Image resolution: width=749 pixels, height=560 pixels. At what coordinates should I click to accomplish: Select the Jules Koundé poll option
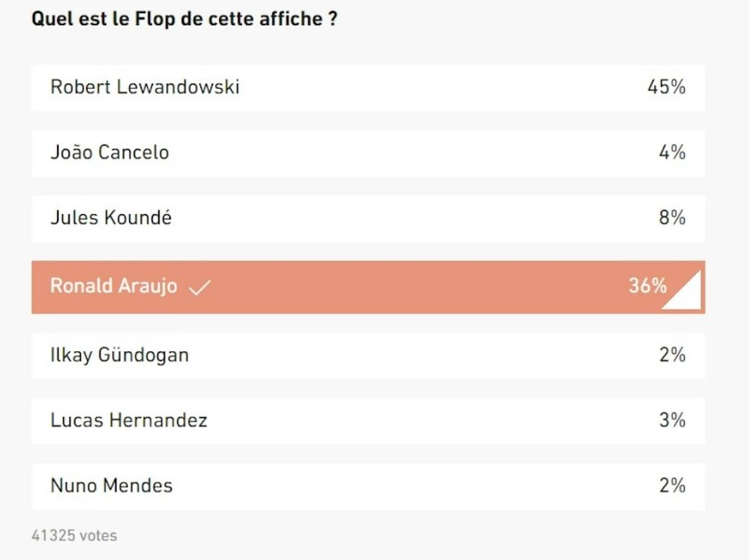(x=368, y=218)
